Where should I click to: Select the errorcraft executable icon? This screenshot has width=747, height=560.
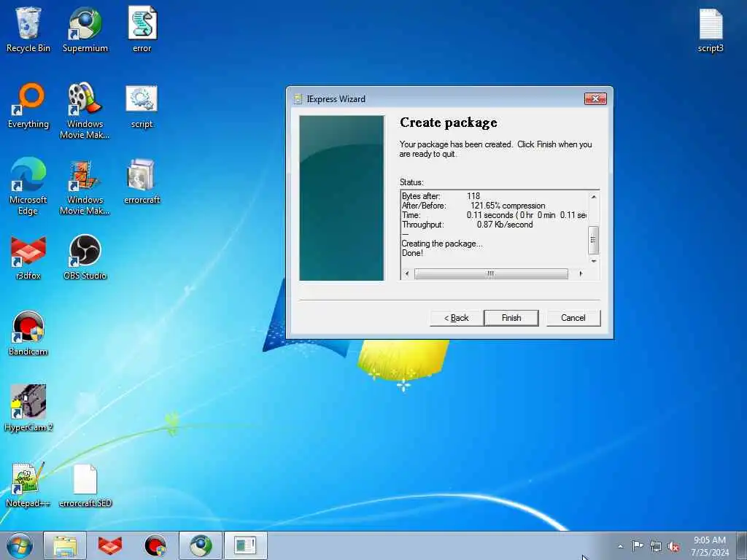click(142, 182)
